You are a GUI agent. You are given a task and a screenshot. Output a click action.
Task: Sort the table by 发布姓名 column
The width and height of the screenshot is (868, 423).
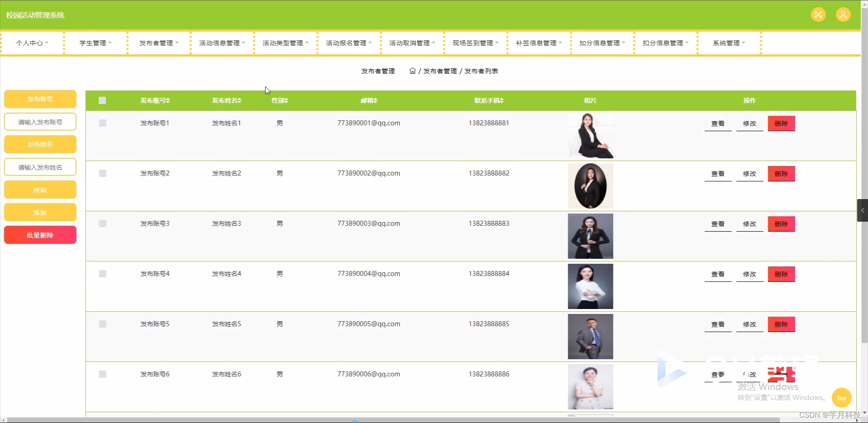226,100
